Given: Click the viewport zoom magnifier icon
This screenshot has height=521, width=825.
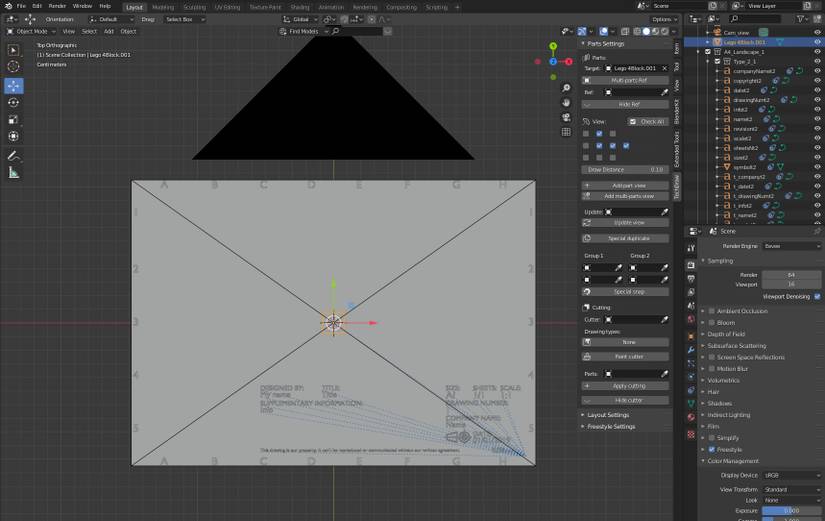Looking at the screenshot, I should pyautogui.click(x=566, y=88).
